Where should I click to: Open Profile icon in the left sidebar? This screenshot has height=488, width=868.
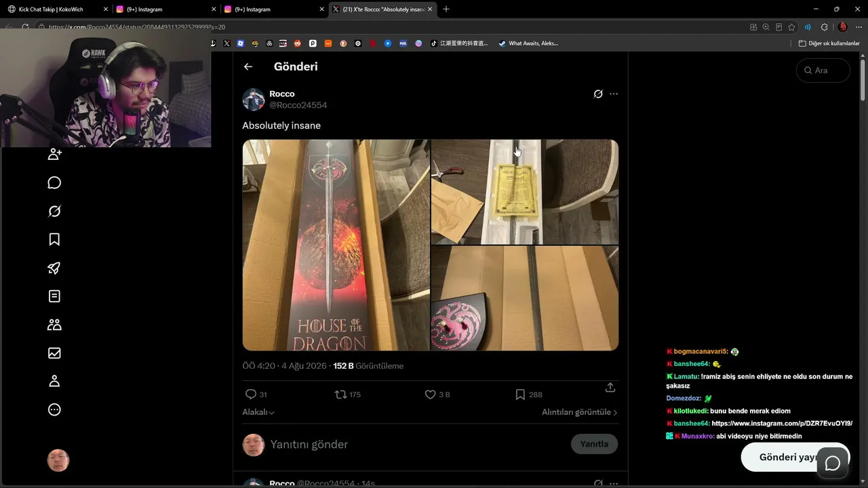click(x=55, y=381)
